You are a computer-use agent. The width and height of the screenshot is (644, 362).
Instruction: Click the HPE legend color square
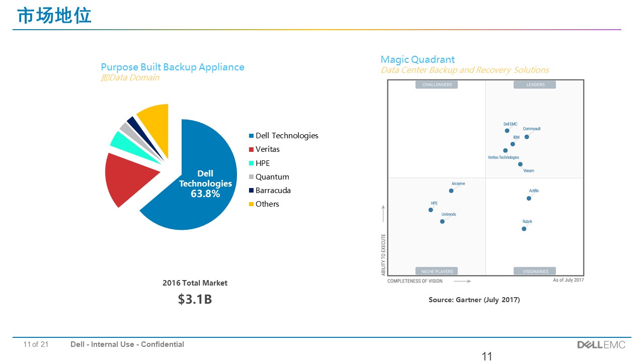click(x=251, y=163)
